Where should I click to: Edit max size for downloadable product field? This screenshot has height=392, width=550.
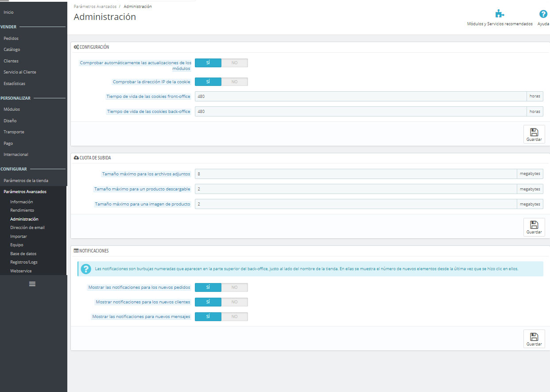356,189
